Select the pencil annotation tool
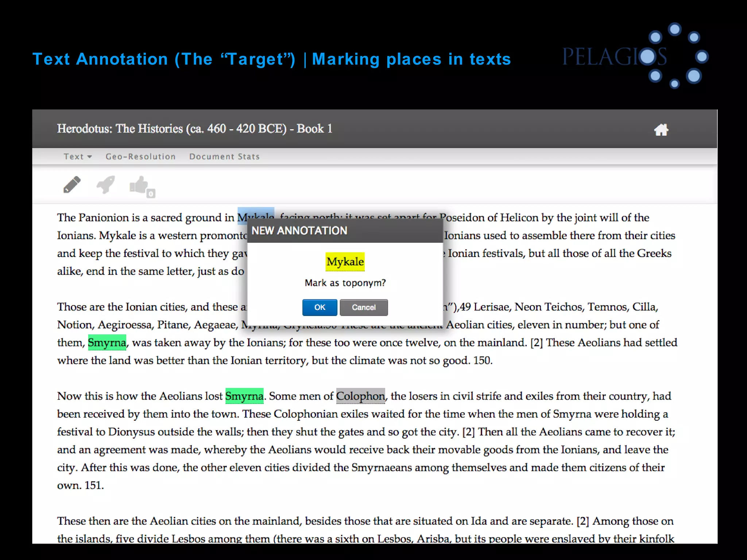The height and width of the screenshot is (560, 747). 72,184
